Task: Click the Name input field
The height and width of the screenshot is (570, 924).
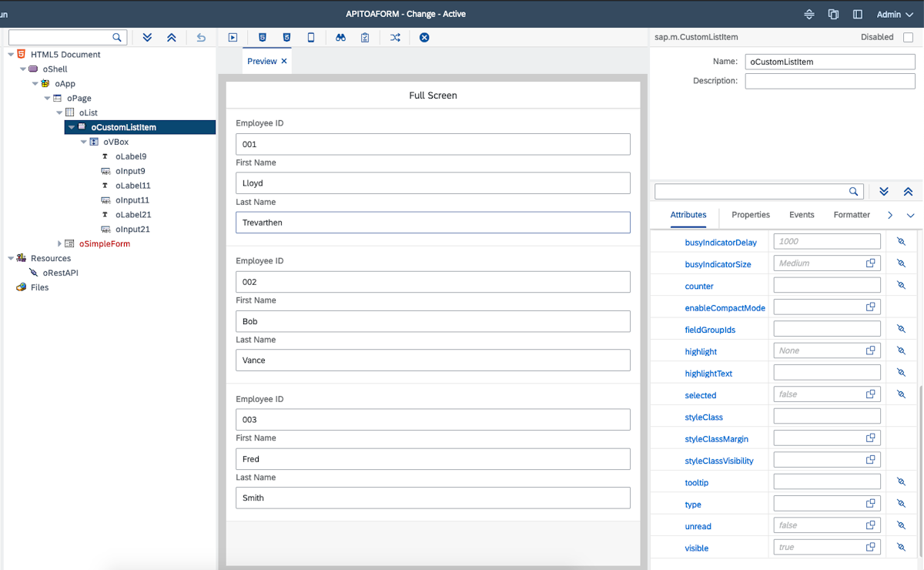Action: [x=830, y=62]
